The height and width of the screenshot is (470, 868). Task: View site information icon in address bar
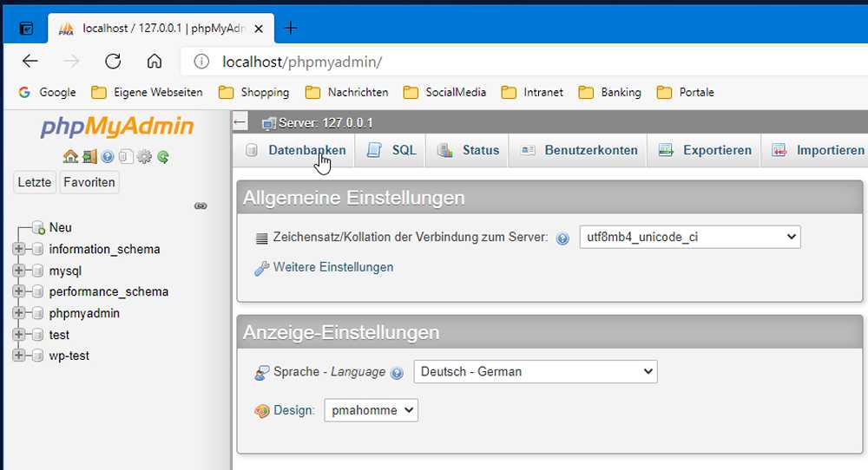tap(201, 62)
